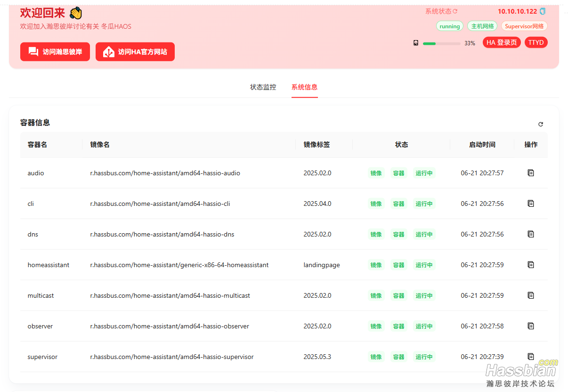The image size is (568, 392).
Task: Copy the IP address 10.10.10.122
Action: pyautogui.click(x=543, y=11)
